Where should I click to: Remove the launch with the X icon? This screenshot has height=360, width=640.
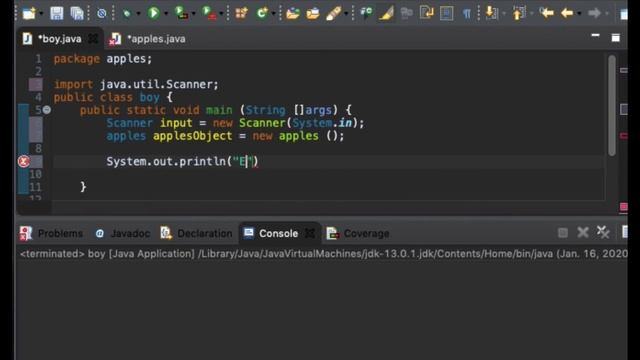pos(583,233)
